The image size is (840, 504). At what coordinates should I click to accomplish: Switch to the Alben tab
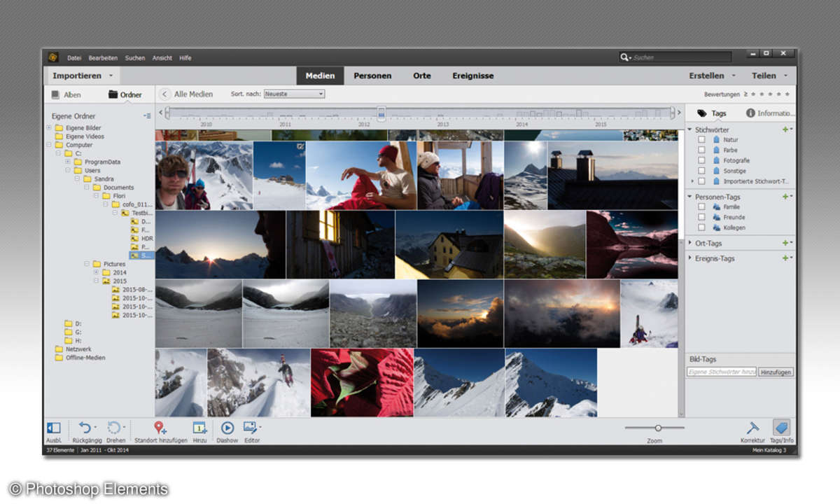[x=66, y=94]
